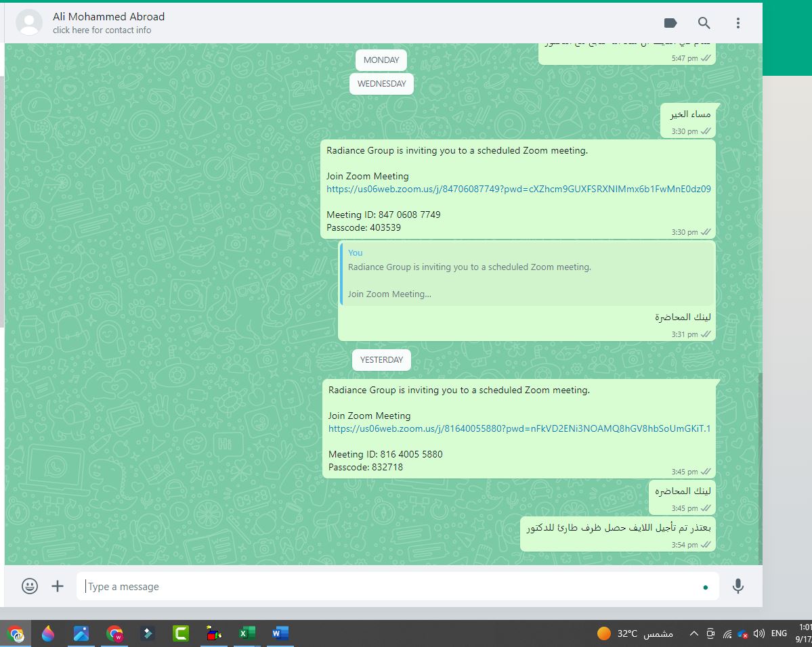Image resolution: width=812 pixels, height=647 pixels.
Task: Start voice recording with microphone icon
Action: 738,586
